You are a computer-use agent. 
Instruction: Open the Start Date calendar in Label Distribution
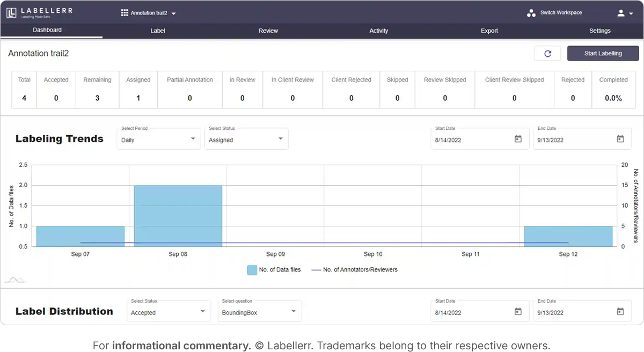click(517, 311)
